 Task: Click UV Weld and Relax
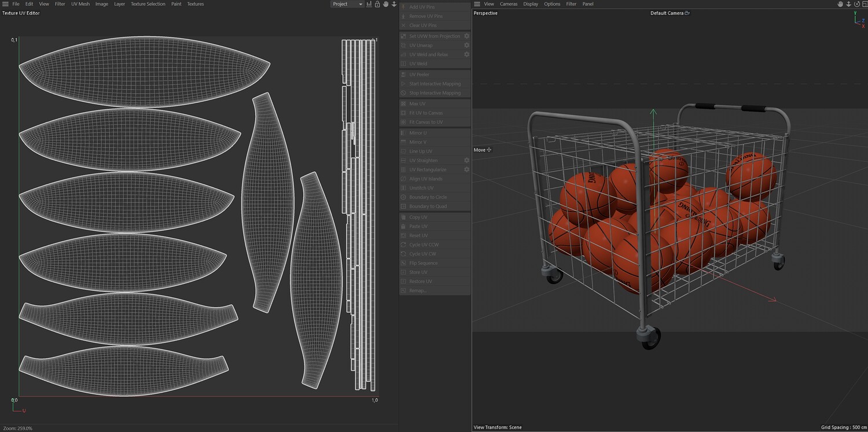point(431,54)
